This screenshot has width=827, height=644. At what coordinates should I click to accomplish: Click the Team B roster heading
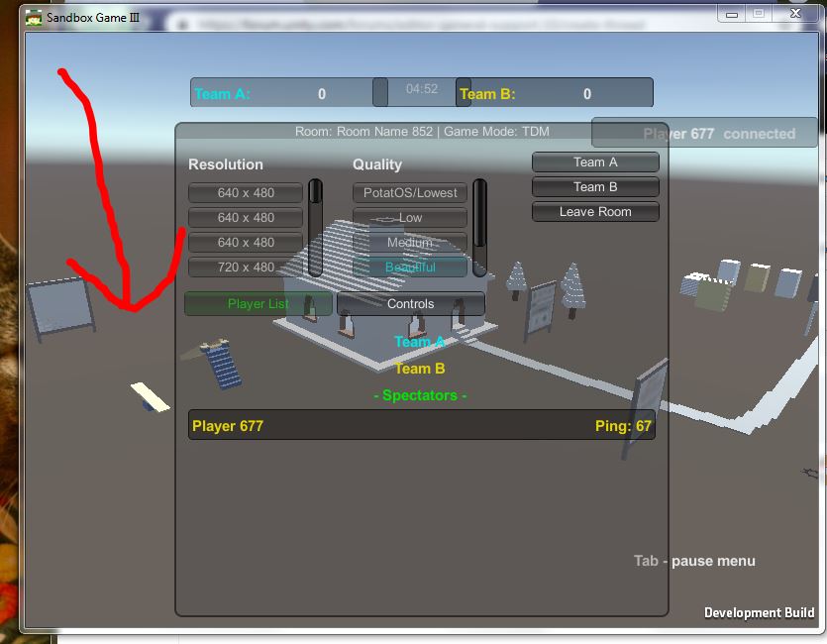click(420, 368)
